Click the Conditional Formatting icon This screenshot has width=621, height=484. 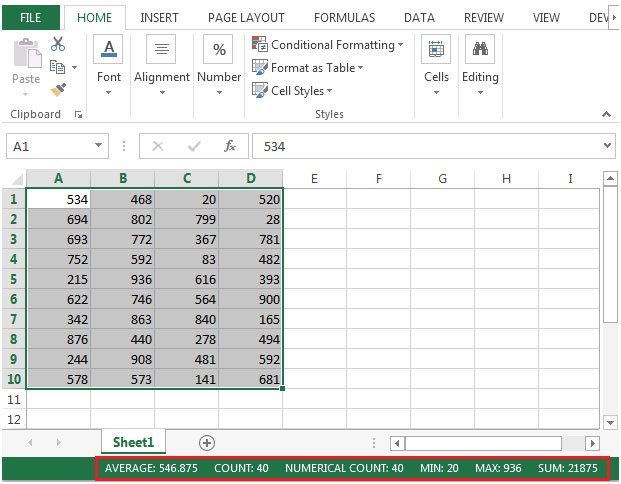[x=260, y=44]
